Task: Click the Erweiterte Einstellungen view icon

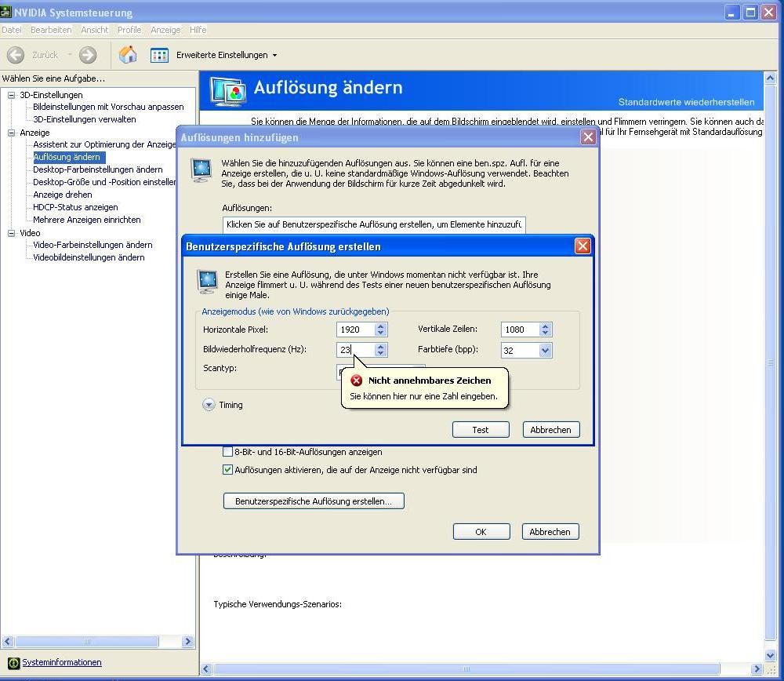Action: coord(159,55)
